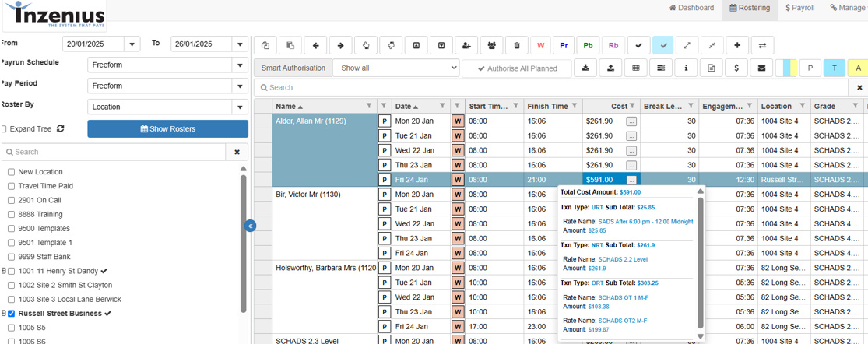This screenshot has width=868, height=344.
Task: Click the blue-yellow split colour swatch
Action: click(x=786, y=68)
